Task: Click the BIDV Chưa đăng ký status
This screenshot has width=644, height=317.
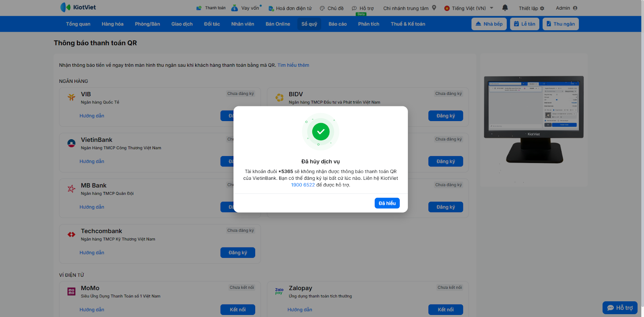Action: pos(448,94)
